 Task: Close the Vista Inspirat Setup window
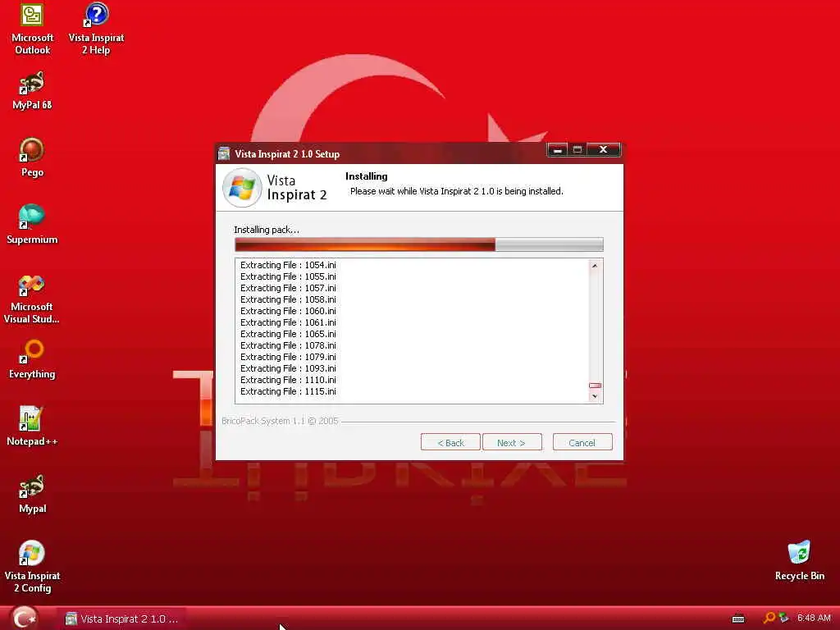click(x=603, y=149)
